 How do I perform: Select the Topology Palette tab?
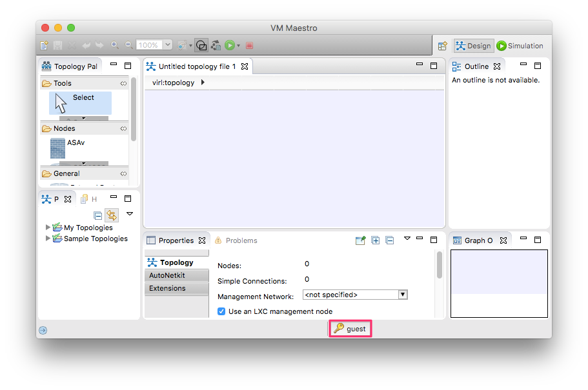click(x=70, y=66)
